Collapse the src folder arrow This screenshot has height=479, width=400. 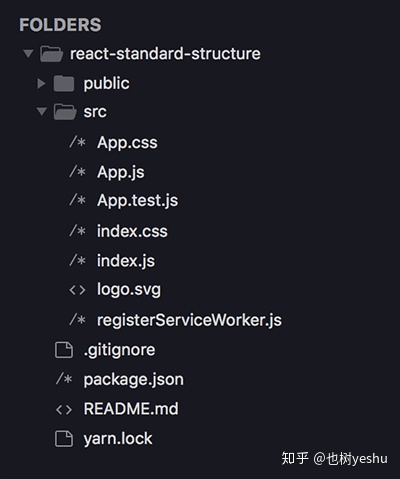(x=42, y=111)
